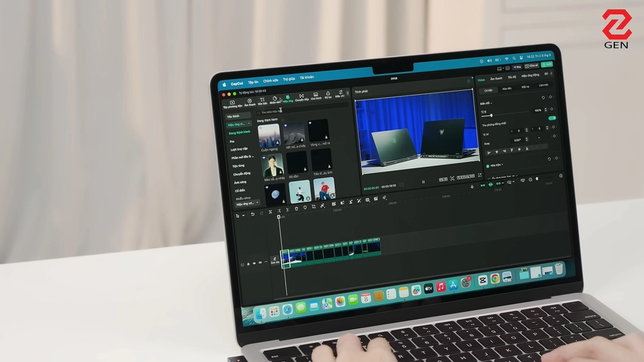Image resolution: width=644 pixels, height=362 pixels.
Task: Select the Cuộn ngang effect thumbnail
Action: click(269, 137)
